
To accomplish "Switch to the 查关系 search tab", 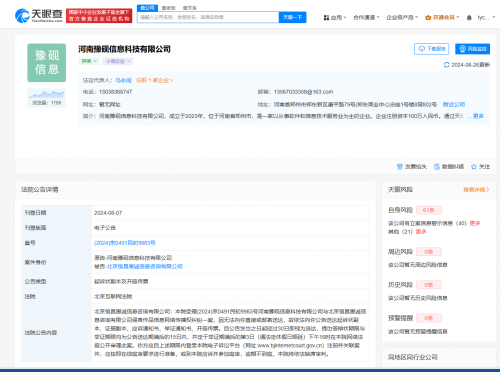I will click(x=190, y=8).
